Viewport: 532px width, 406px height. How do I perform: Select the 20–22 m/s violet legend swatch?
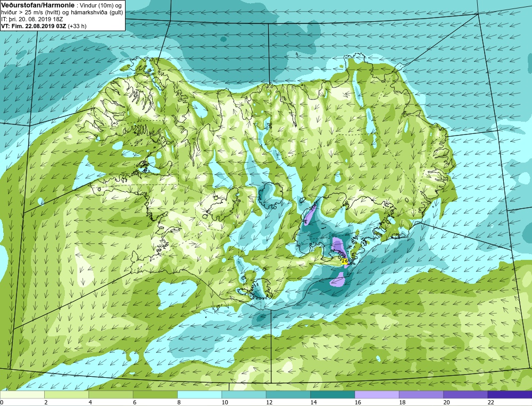465,394
